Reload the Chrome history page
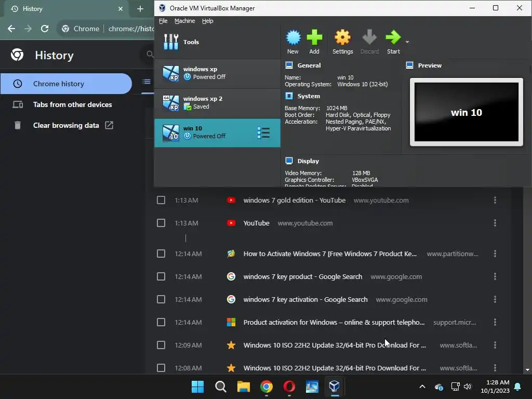Viewport: 532px width, 399px height. pos(45,29)
